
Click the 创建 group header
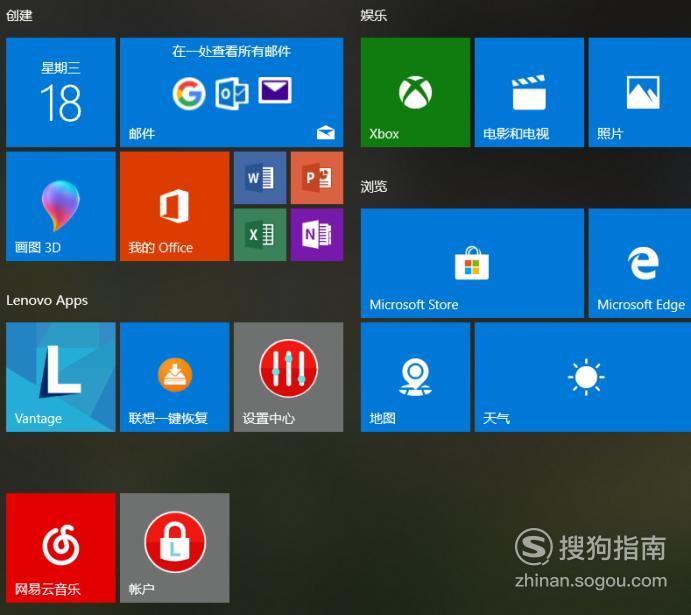[19, 15]
